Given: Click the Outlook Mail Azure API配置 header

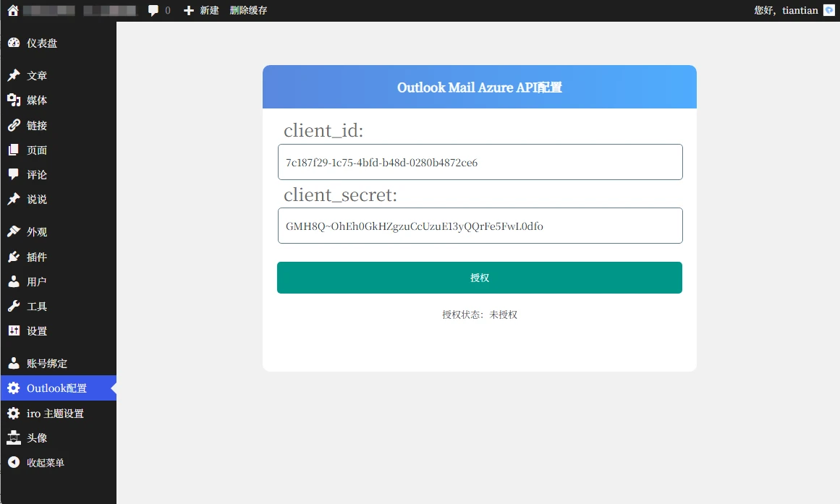Looking at the screenshot, I should point(480,87).
